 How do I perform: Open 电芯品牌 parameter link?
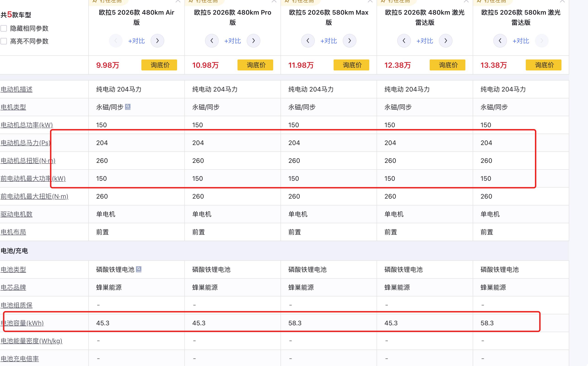tap(13, 287)
